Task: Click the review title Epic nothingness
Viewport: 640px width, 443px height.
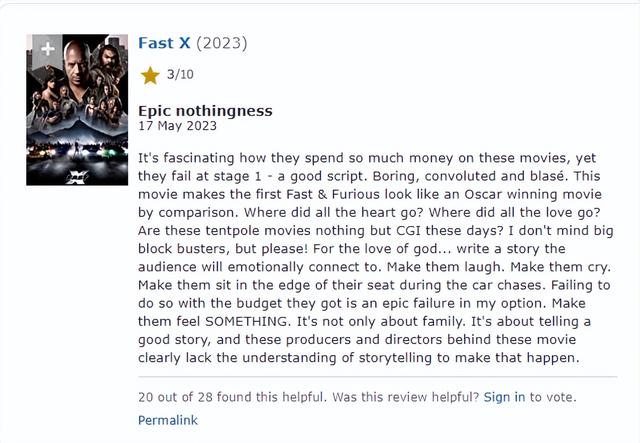Action: coord(205,110)
